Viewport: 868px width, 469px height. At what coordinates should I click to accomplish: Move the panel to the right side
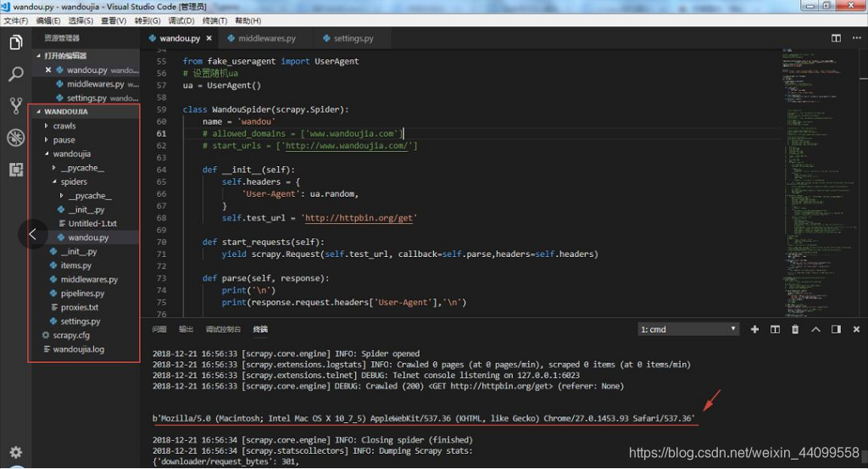pos(836,329)
